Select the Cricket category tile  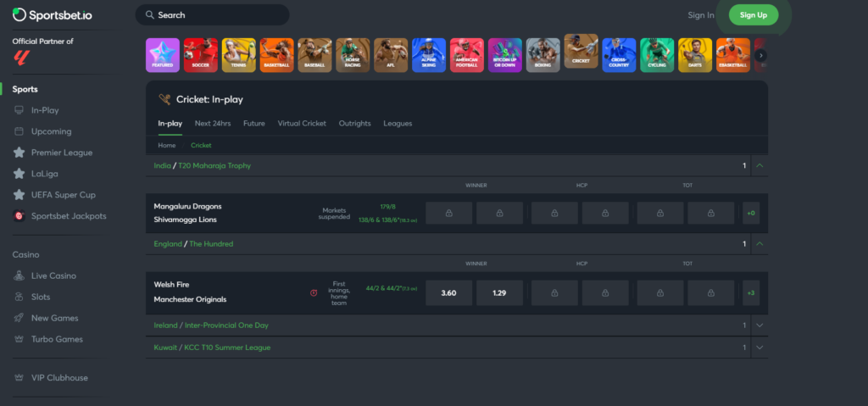(581, 51)
